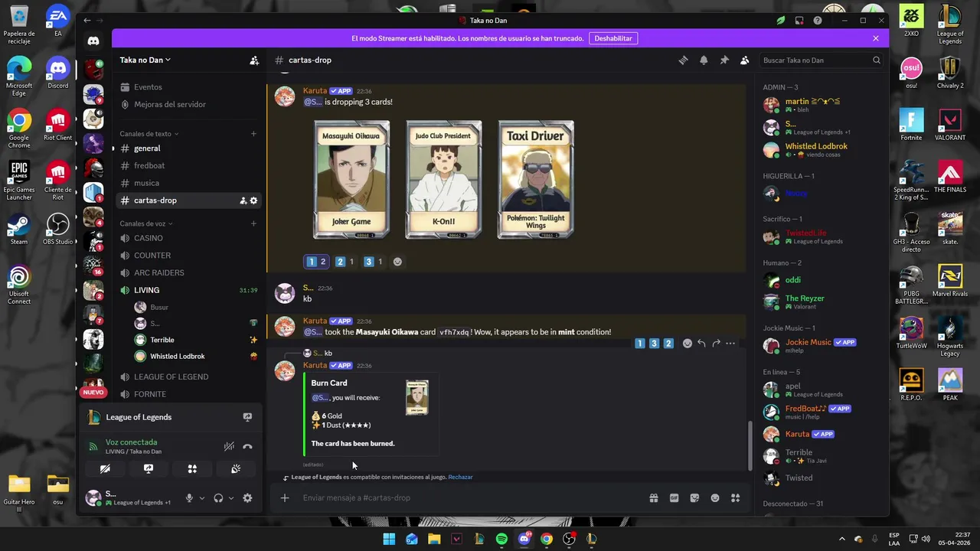Mute the microphone

[189, 498]
